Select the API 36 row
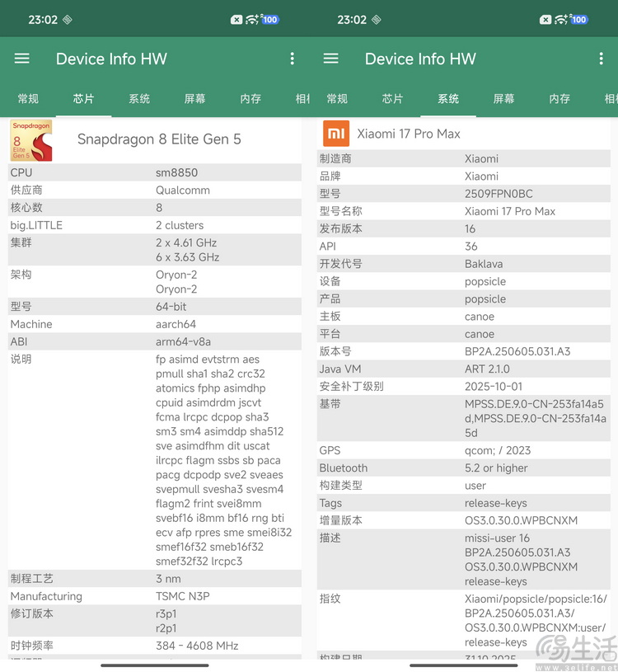618x672 pixels. [464, 247]
